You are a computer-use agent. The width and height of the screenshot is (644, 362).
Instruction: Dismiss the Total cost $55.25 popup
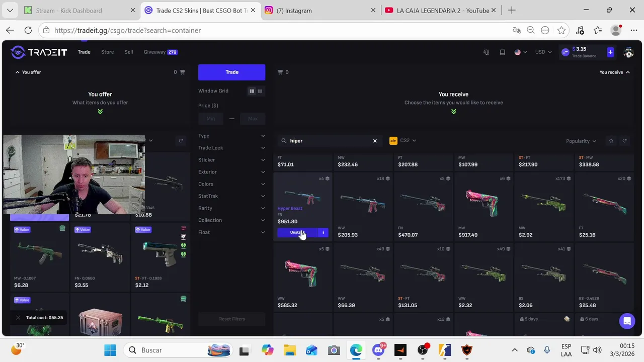pos(18,318)
